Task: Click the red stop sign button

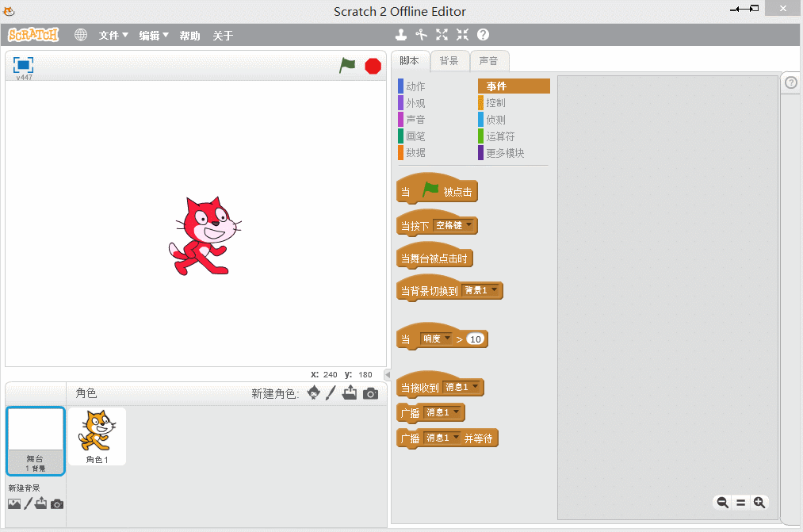Action: point(373,66)
